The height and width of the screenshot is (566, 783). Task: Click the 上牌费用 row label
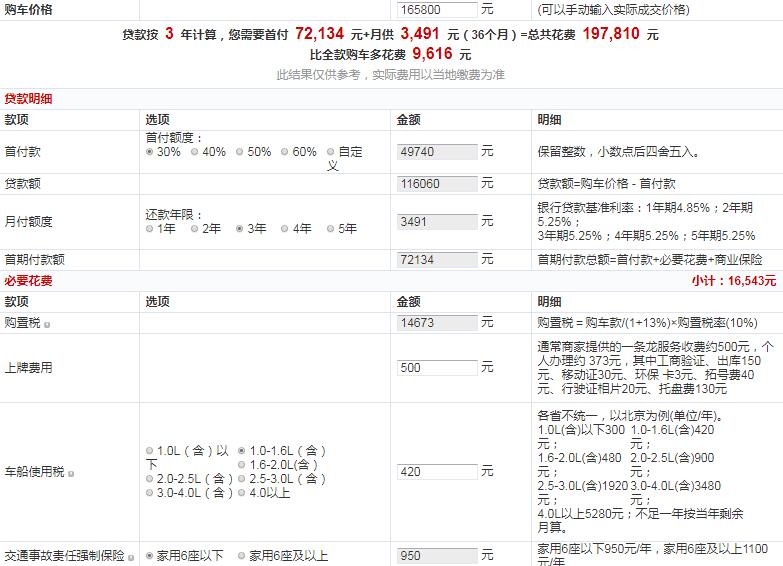tap(28, 368)
